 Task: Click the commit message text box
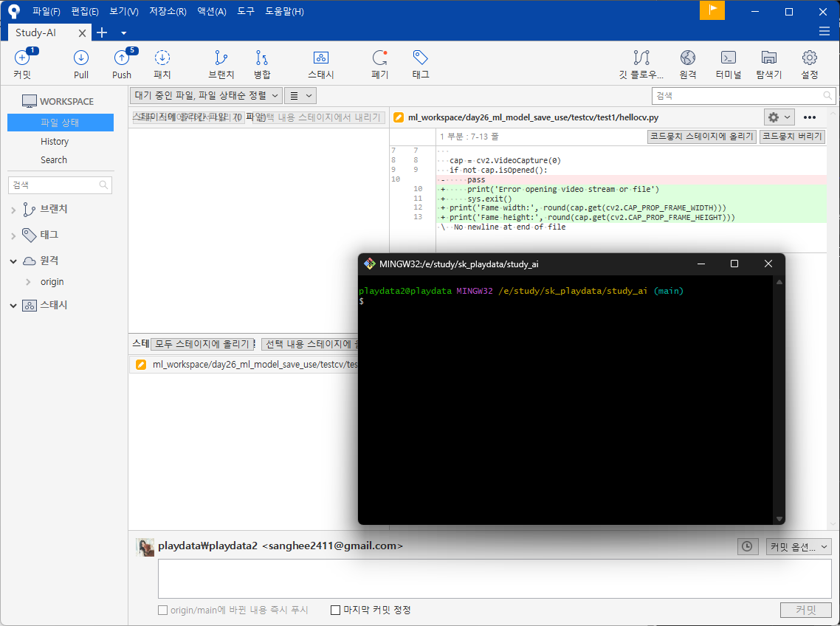pos(494,579)
